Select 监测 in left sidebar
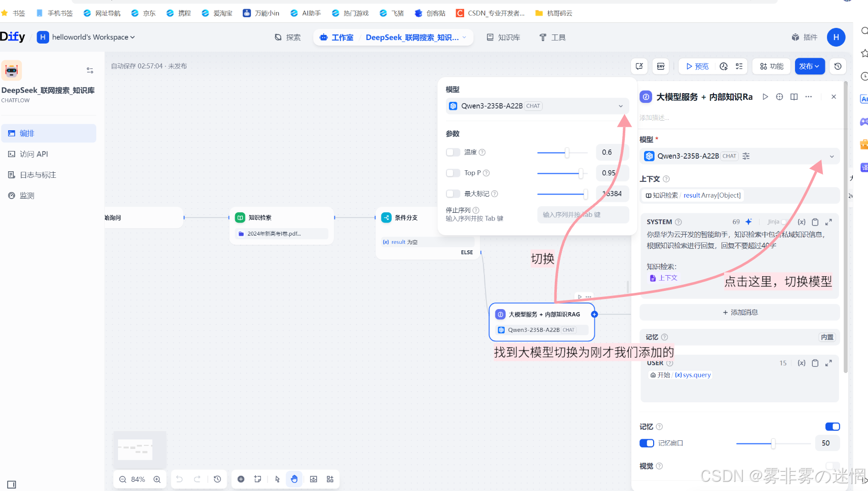The width and height of the screenshot is (868, 491). click(x=49, y=196)
